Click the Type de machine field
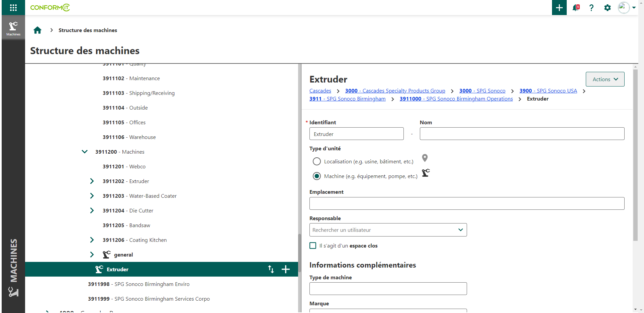The height and width of the screenshot is (313, 644). coord(388,289)
